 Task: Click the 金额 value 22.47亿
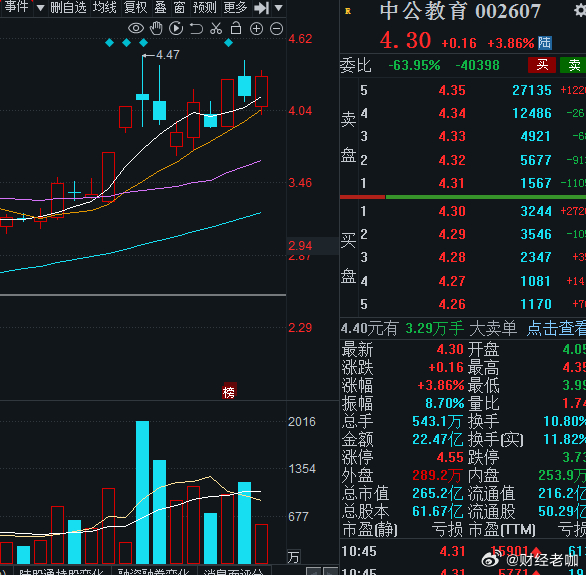click(x=437, y=439)
